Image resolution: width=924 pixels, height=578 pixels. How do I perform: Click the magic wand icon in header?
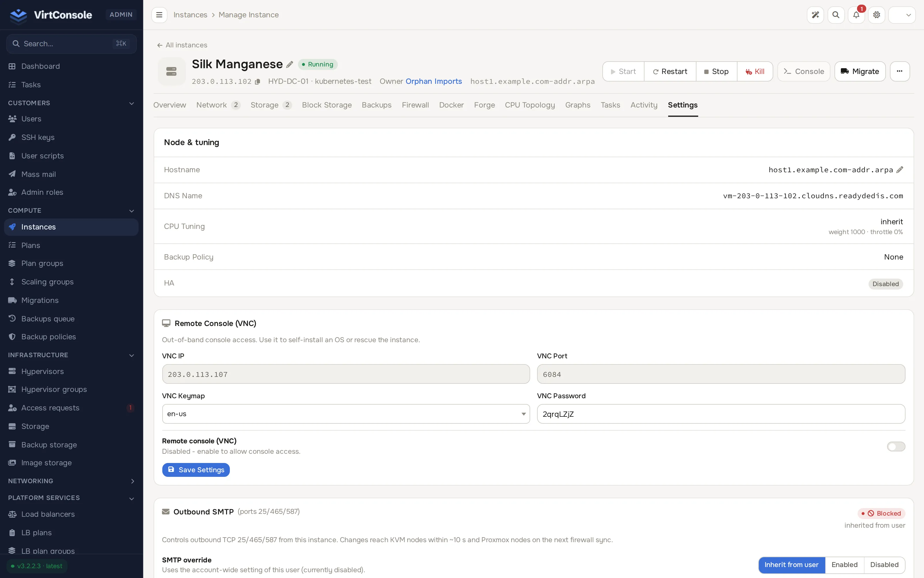(815, 15)
